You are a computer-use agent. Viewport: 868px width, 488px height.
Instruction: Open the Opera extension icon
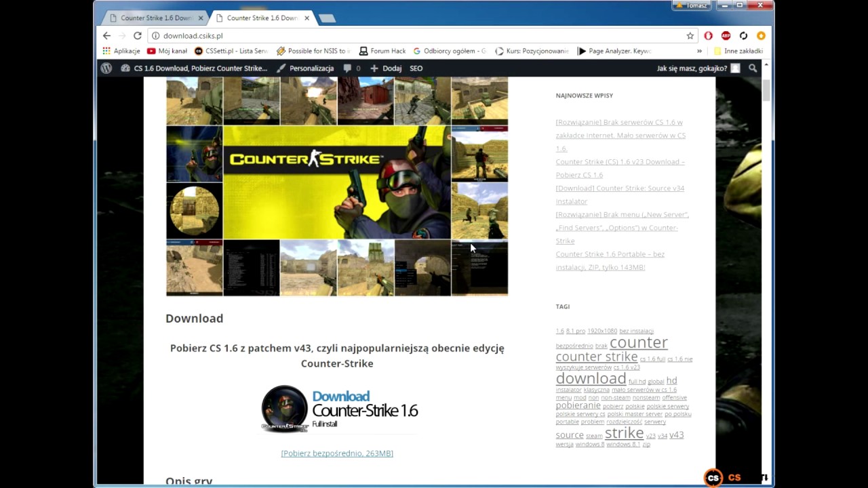tap(708, 36)
